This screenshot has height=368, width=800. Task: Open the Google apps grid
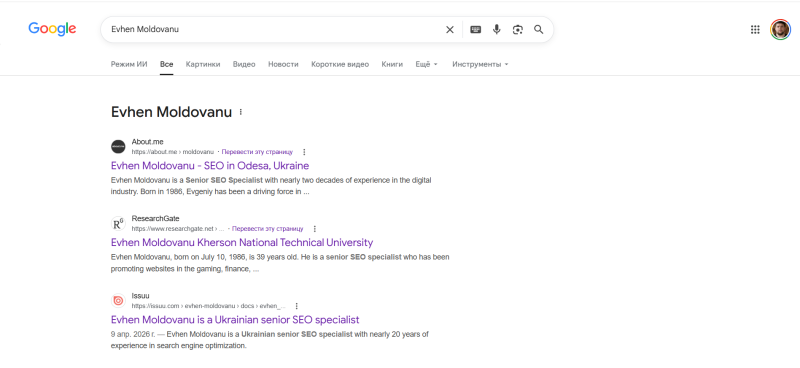755,30
